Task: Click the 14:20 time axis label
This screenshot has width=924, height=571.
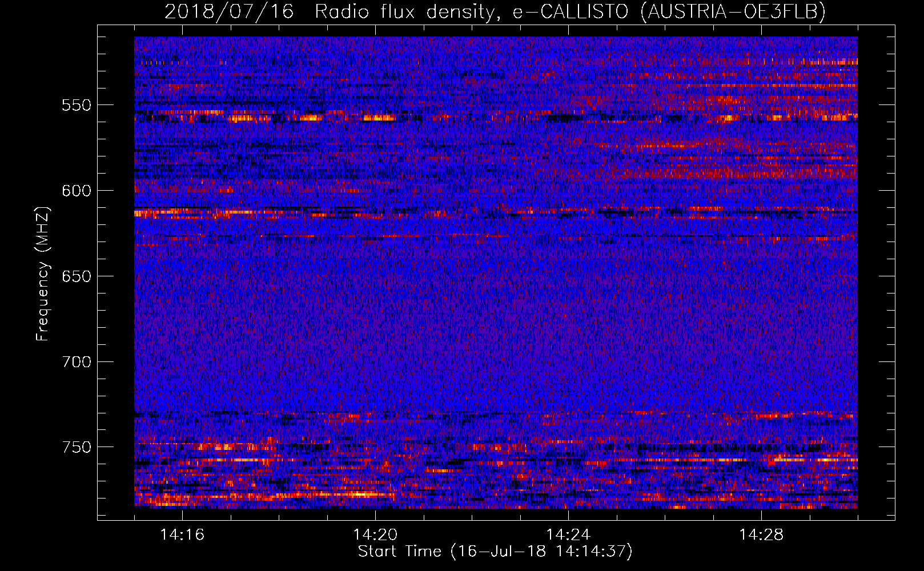Action: [x=375, y=535]
